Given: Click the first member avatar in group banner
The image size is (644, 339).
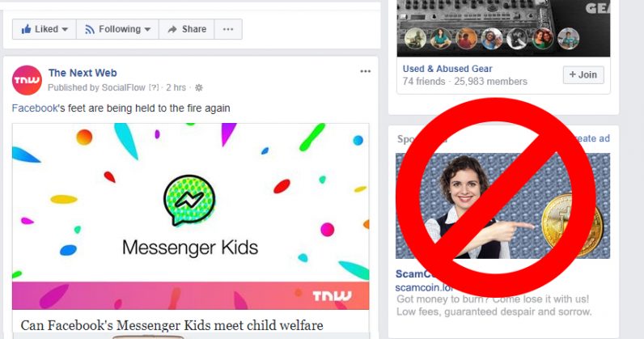Looking at the screenshot, I should click(415, 39).
